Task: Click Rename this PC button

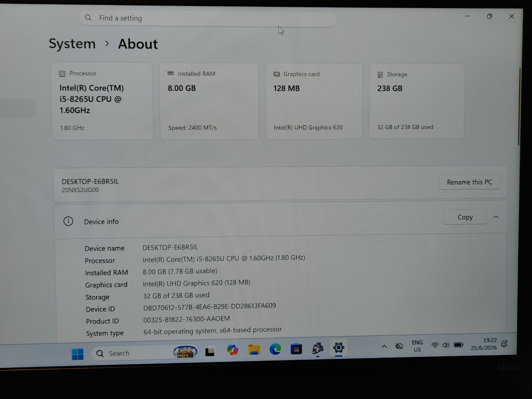Action: 469,182
